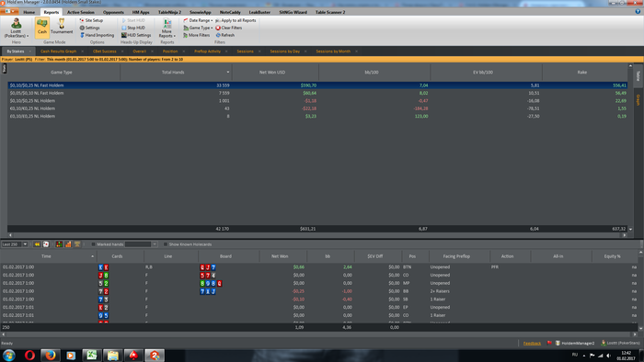Open the Active Session ribbon tab
The image size is (644, 362).
pyautogui.click(x=81, y=12)
